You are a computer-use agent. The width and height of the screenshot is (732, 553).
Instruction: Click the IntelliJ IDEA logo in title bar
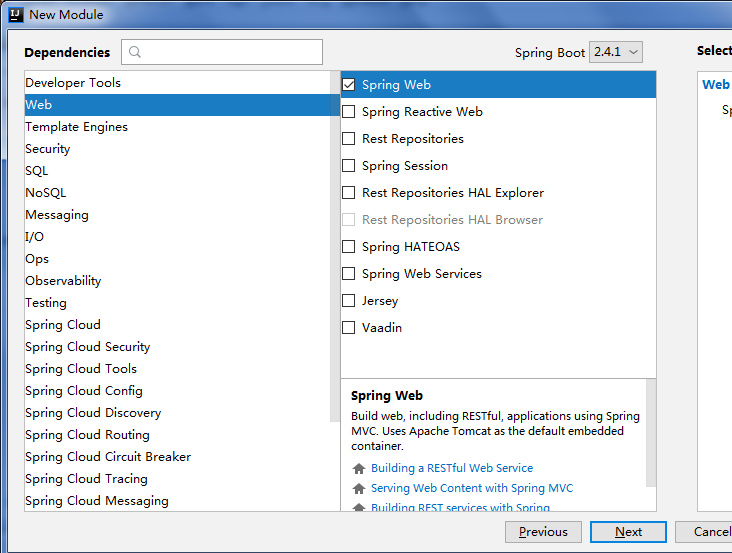click(15, 15)
